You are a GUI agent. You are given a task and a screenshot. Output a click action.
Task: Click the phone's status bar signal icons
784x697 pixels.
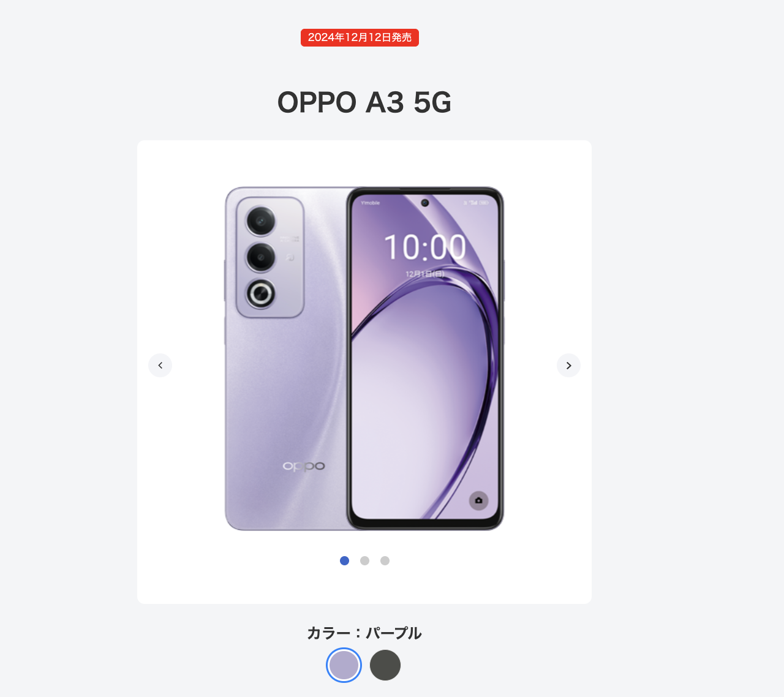477,203
